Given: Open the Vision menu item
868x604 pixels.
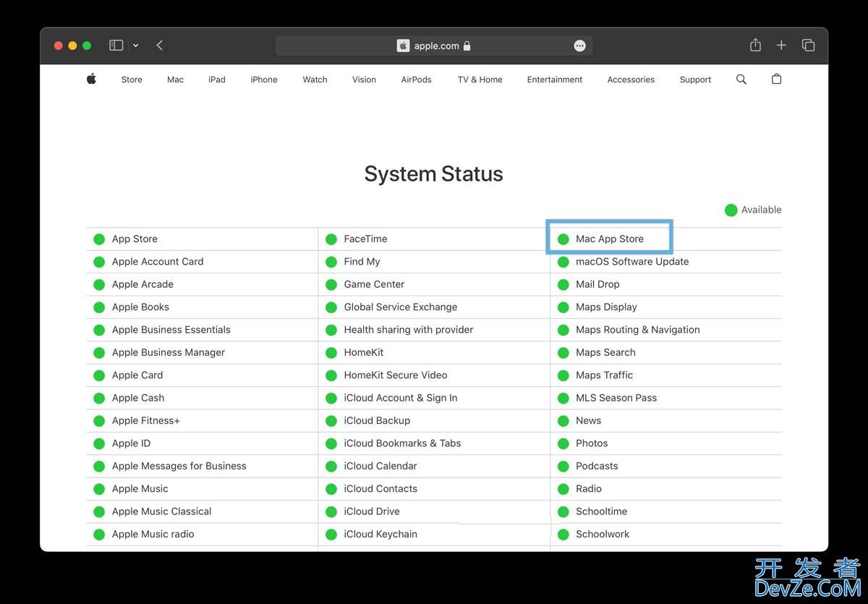Looking at the screenshot, I should 364,80.
